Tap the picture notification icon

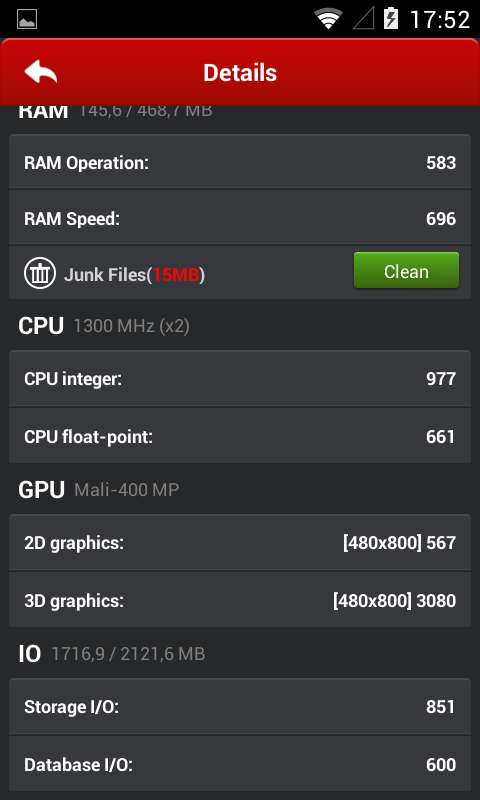27,19
